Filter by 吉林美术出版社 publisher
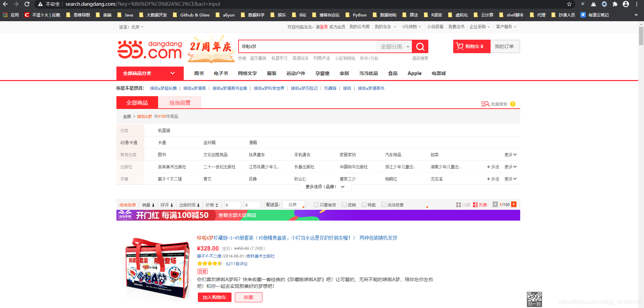 tap(172, 167)
